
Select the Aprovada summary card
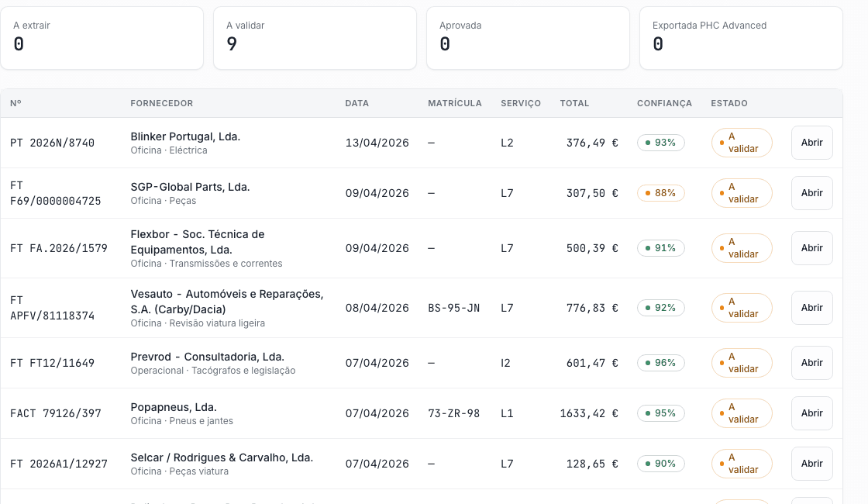(528, 38)
